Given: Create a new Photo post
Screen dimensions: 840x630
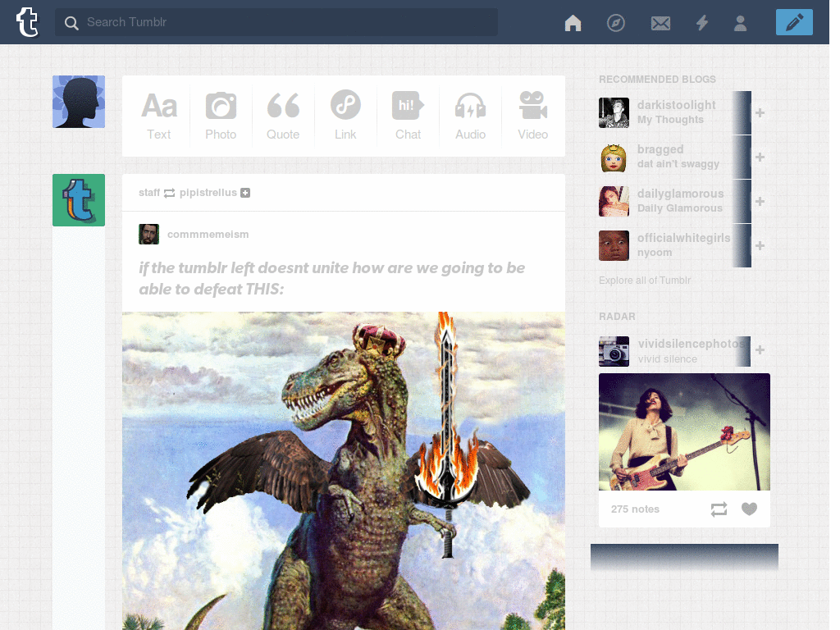Looking at the screenshot, I should (x=221, y=116).
